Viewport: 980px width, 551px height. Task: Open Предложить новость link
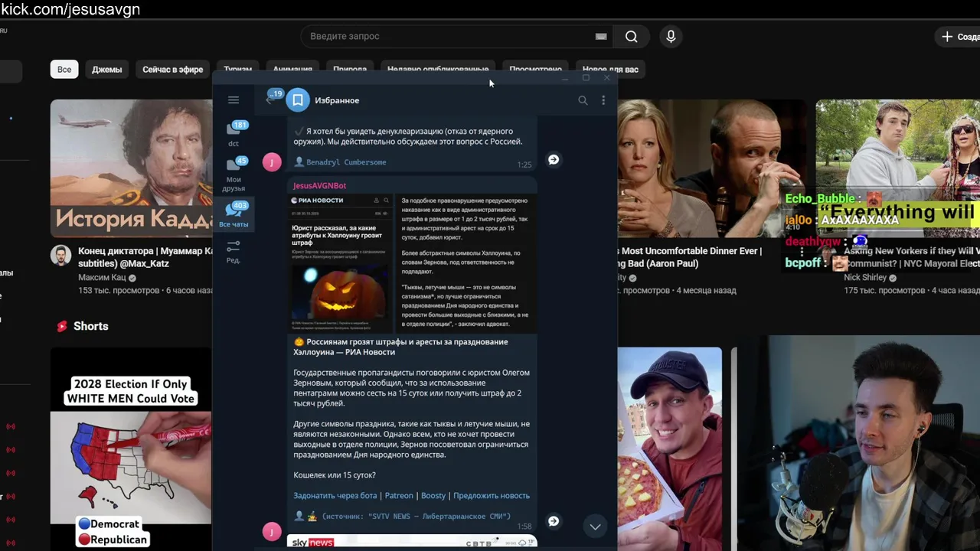coord(492,495)
